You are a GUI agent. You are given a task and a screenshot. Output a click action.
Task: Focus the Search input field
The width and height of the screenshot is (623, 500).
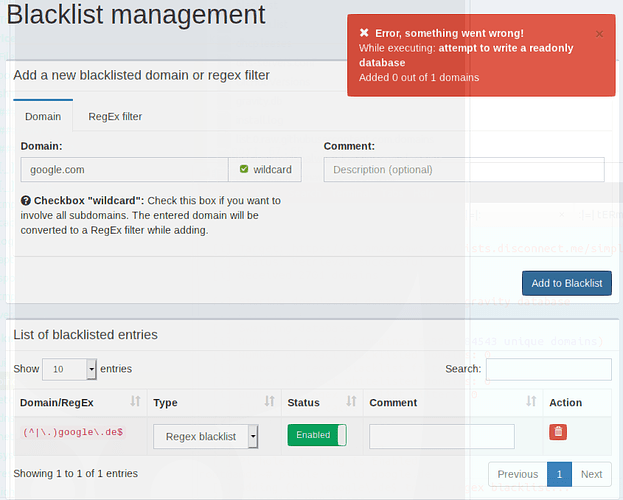click(548, 369)
